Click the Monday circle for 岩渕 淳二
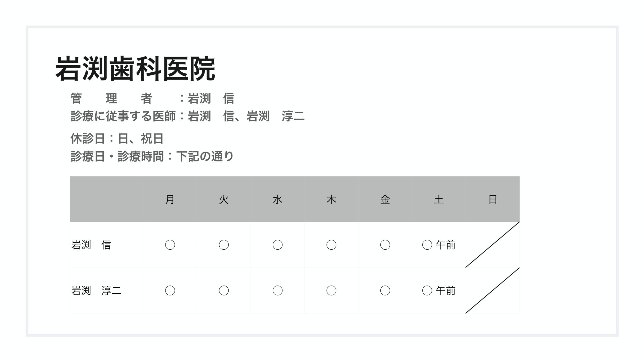Image resolution: width=644 pixels, height=362 pixels. click(x=170, y=291)
